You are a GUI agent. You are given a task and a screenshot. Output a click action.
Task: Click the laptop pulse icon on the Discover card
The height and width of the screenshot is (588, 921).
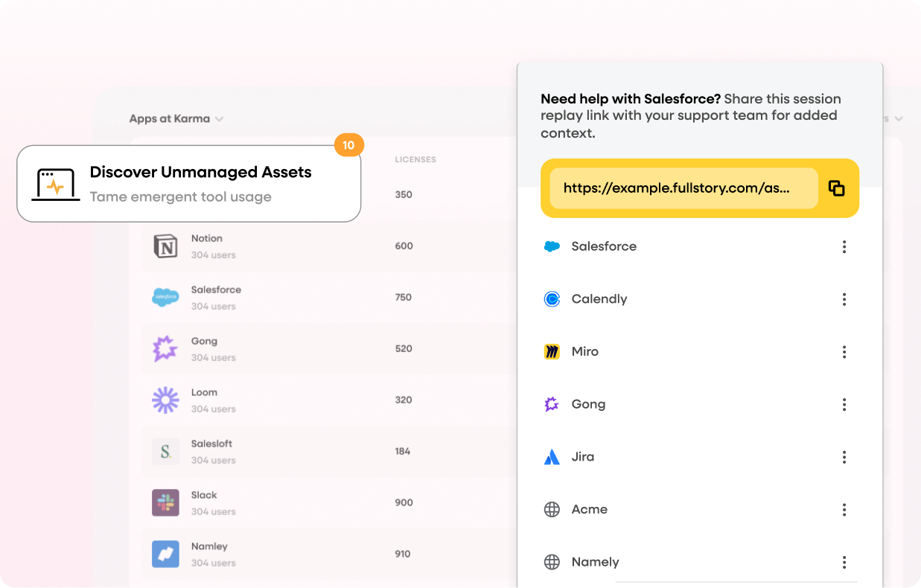tap(56, 184)
